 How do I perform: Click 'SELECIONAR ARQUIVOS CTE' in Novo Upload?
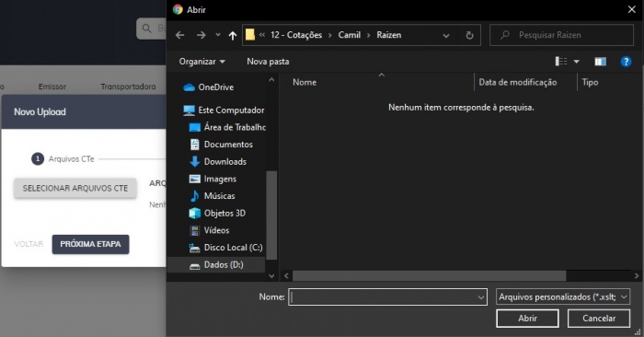pos(75,188)
